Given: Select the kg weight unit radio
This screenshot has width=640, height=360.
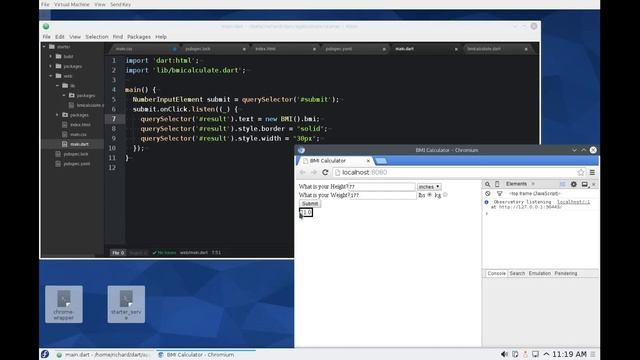Looking at the screenshot, I should [445, 195].
